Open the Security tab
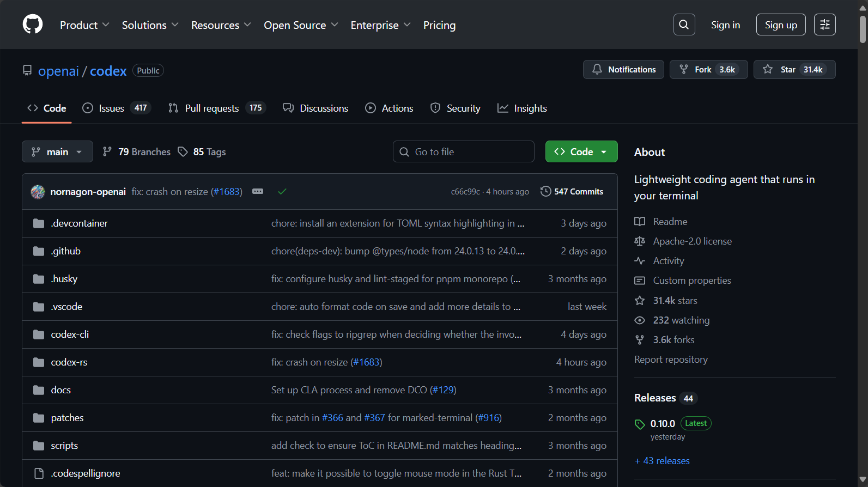 [x=455, y=108]
